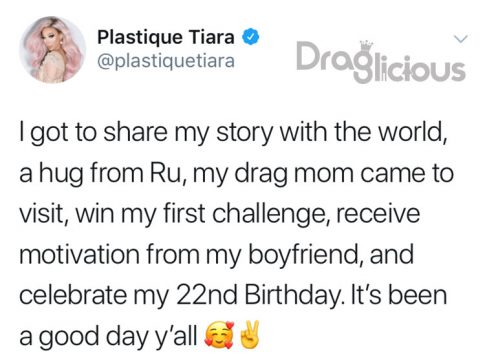Image resolution: width=485 pixels, height=360 pixels.
Task: Click the @plastiquetiara handle
Action: (x=166, y=61)
